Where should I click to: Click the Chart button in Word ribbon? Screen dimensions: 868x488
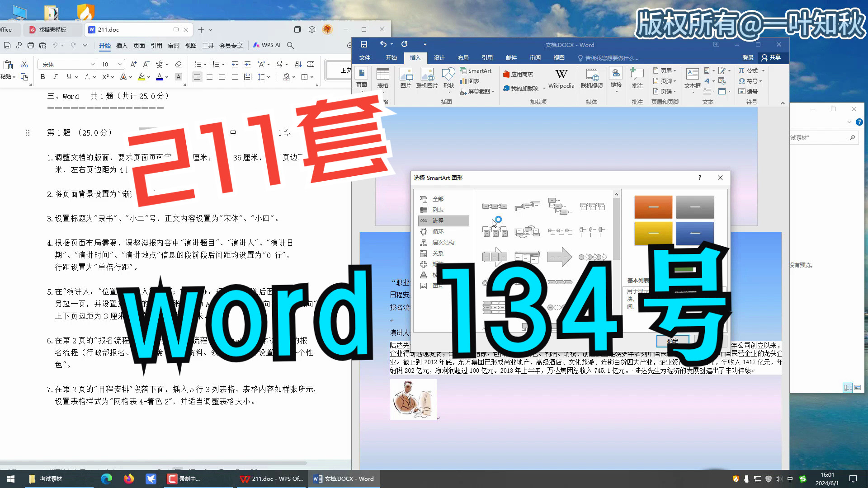[470, 81]
